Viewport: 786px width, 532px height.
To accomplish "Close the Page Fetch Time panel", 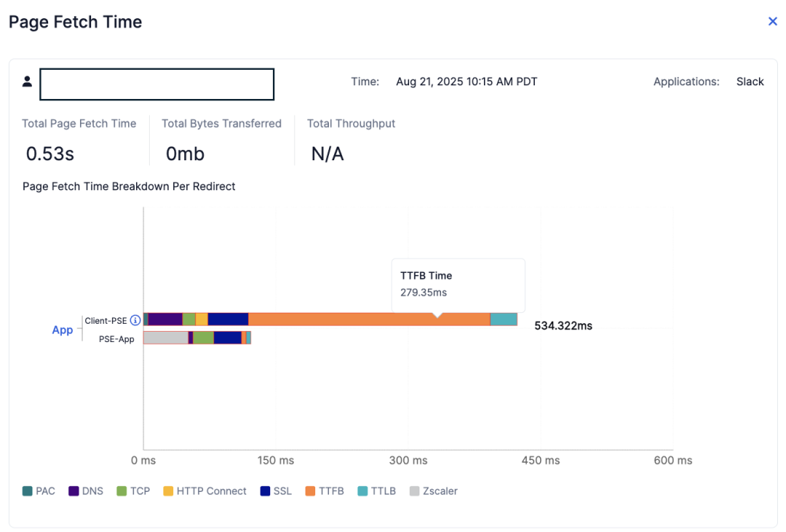I will pyautogui.click(x=773, y=22).
